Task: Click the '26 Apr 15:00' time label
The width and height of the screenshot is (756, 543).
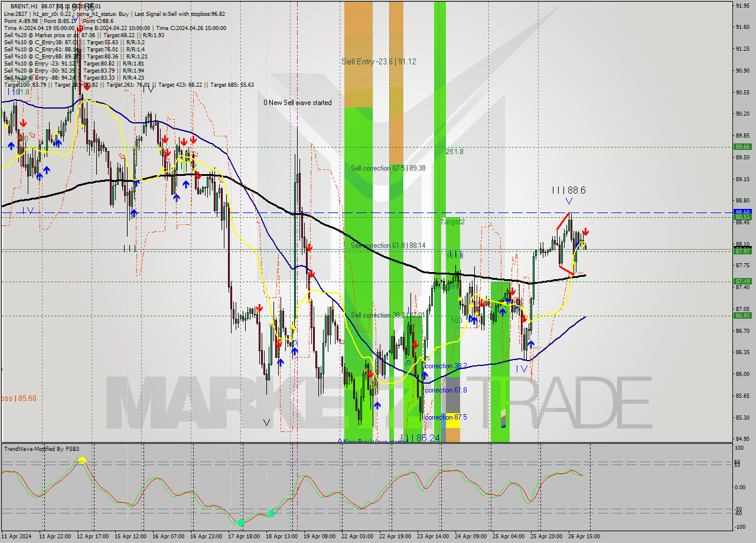Action: [x=585, y=537]
